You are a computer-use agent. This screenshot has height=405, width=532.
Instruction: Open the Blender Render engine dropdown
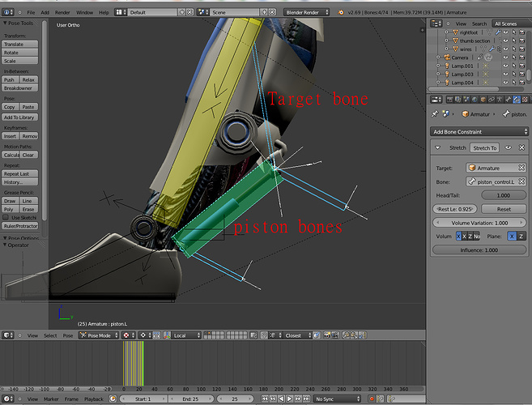click(x=306, y=12)
